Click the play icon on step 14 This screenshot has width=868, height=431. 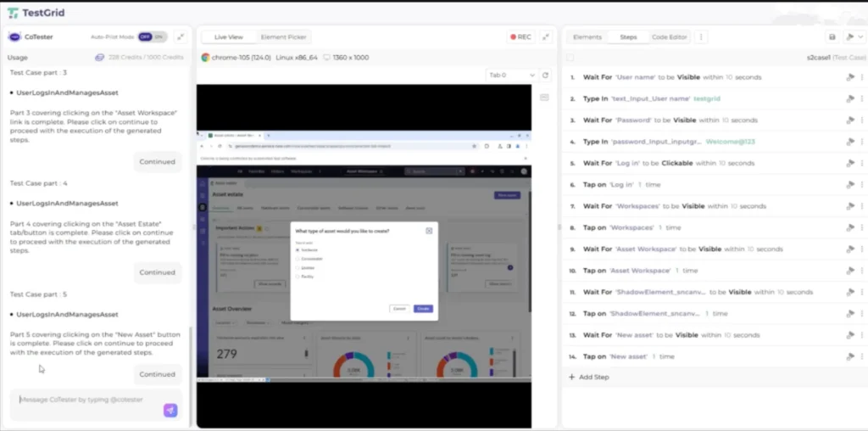pos(849,356)
